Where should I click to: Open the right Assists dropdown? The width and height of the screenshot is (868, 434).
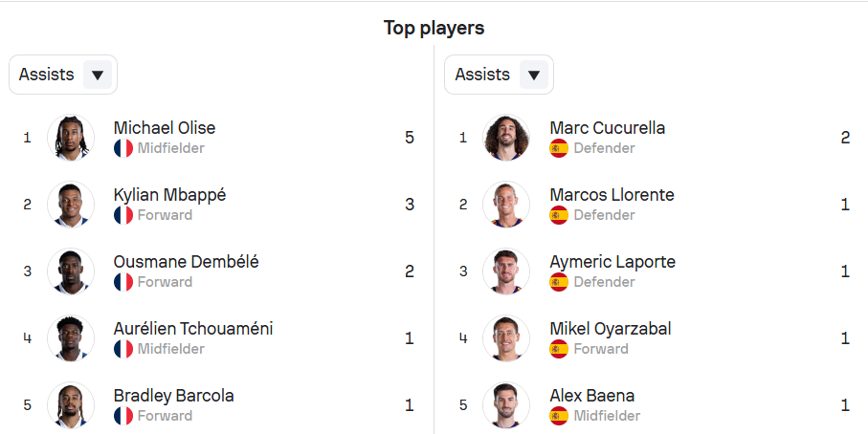point(499,75)
